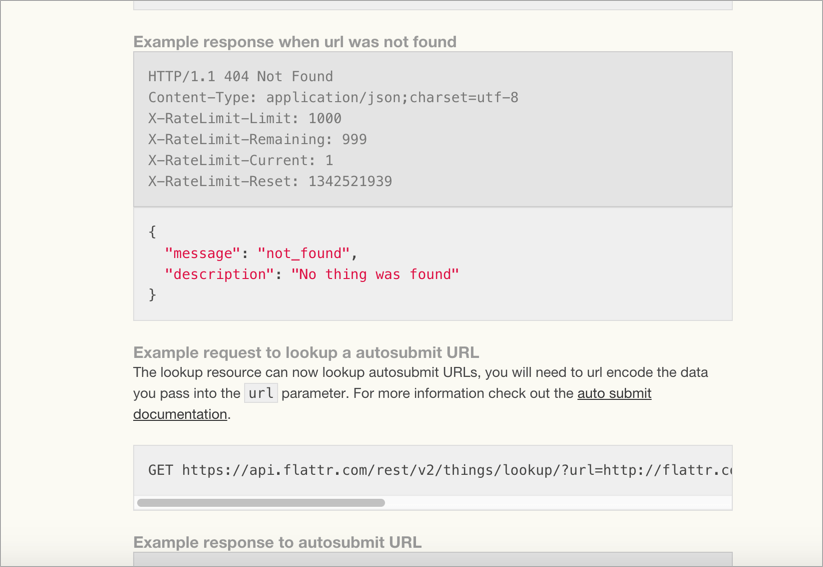Click the GET api.flattr.com lookup request line
This screenshot has width=823, height=567.
tap(440, 470)
